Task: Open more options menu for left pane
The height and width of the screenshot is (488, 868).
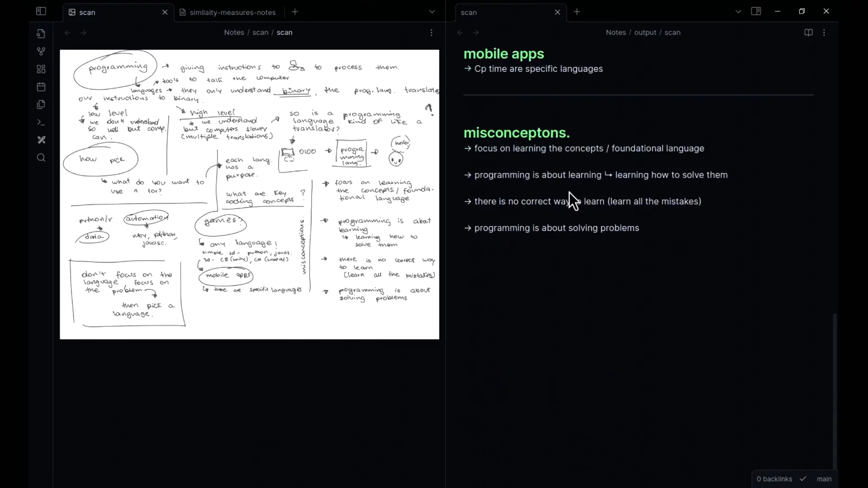Action: pos(431,33)
